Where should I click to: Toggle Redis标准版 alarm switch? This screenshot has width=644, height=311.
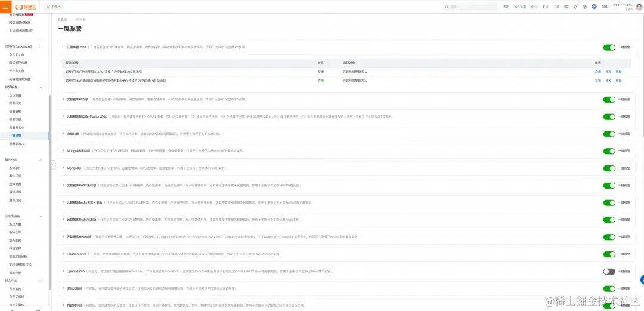click(x=609, y=220)
